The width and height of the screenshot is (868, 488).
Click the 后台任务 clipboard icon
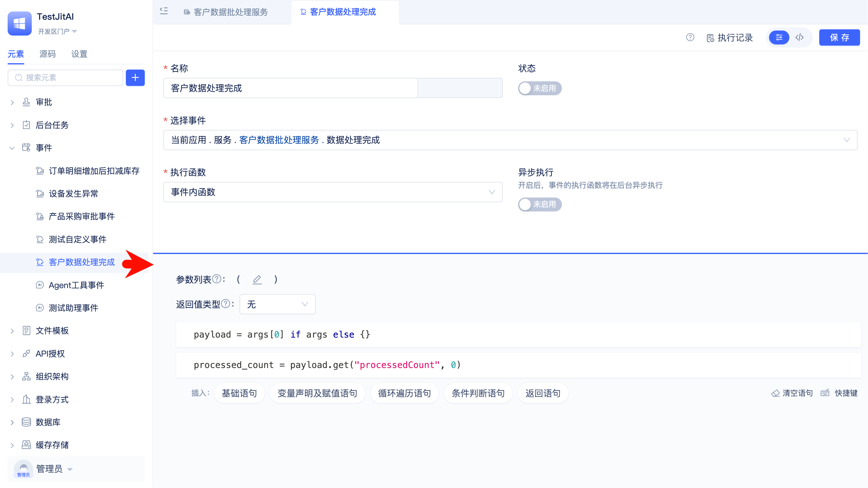tap(26, 125)
